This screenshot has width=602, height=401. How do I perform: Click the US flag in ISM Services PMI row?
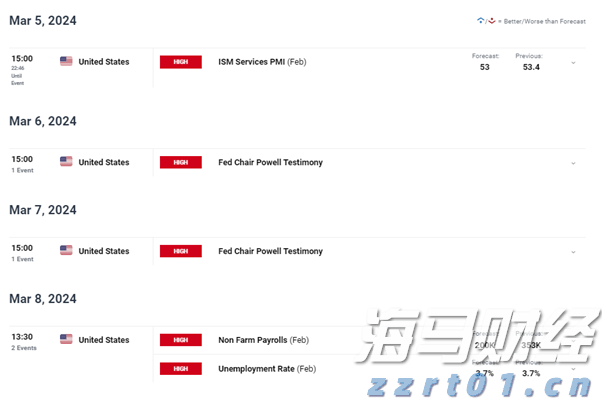[66, 62]
